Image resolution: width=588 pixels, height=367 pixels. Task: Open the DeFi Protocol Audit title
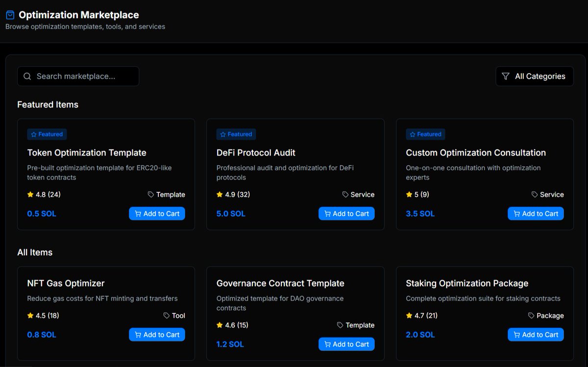tap(256, 153)
